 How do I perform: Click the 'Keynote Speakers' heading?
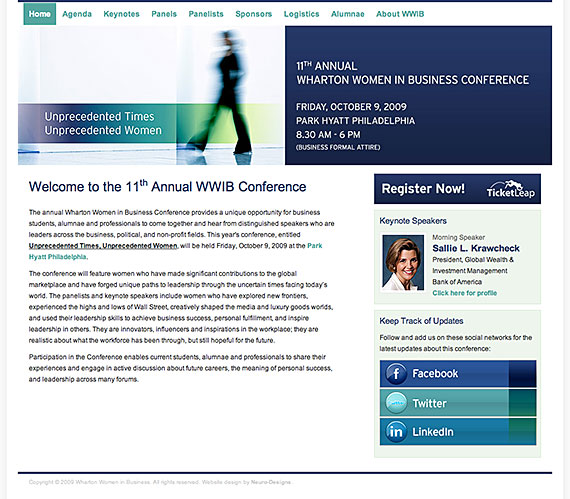[x=413, y=221]
